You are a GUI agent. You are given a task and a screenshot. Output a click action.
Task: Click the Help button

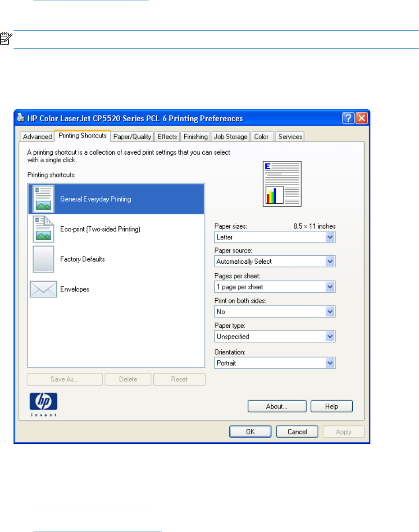(x=332, y=406)
